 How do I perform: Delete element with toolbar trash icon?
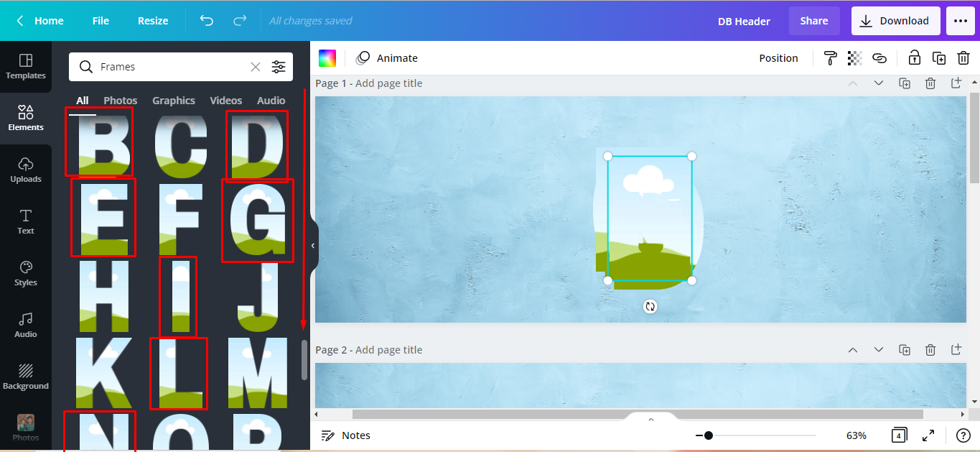[x=963, y=58]
